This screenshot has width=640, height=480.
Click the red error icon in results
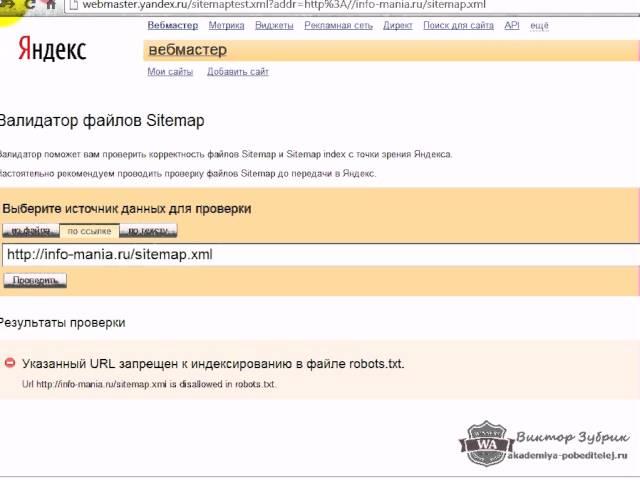(10, 362)
